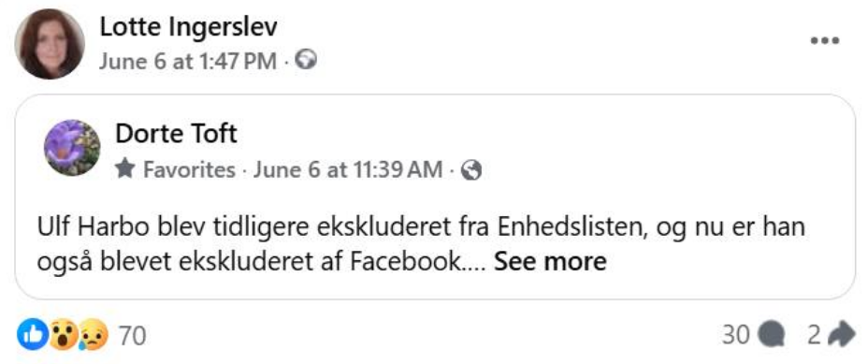Click the globe icon beside 11:39 AM
Image resolution: width=868 pixels, height=364 pixels.
pos(471,170)
